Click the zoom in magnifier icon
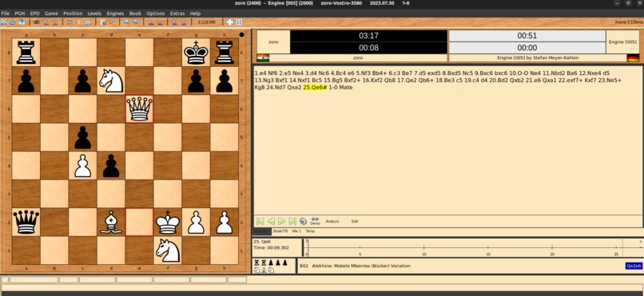The image size is (644, 296). (127, 22)
